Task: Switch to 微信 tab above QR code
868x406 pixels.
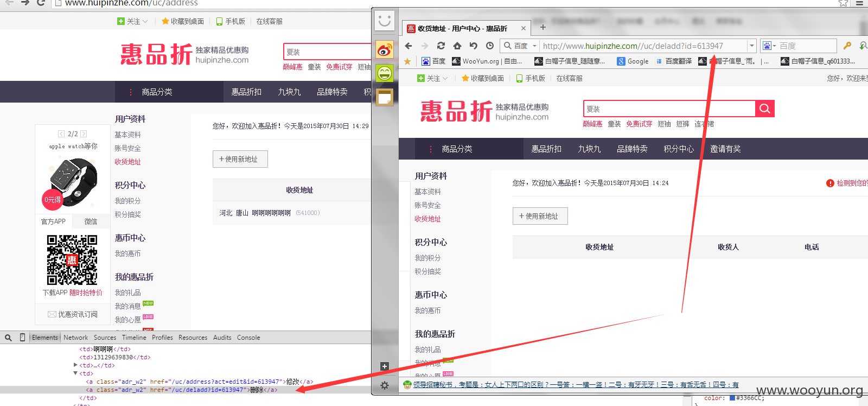Action: (x=91, y=221)
